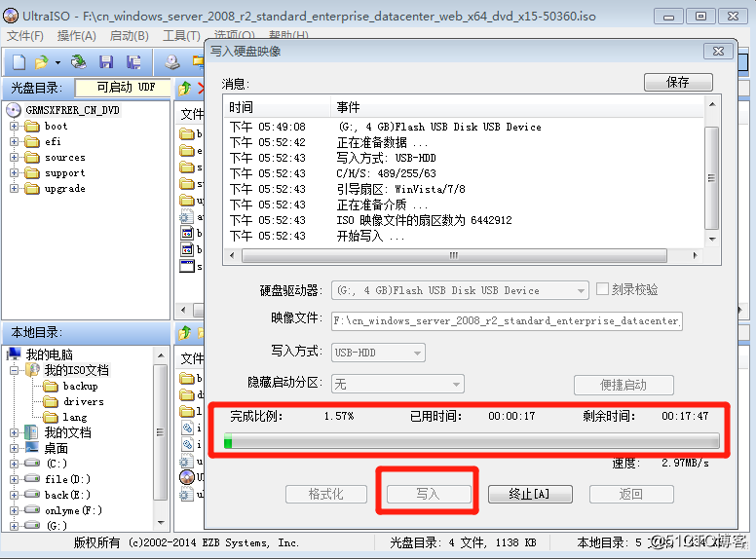
Task: Click the Up folder icon in local pane
Action: click(185, 332)
